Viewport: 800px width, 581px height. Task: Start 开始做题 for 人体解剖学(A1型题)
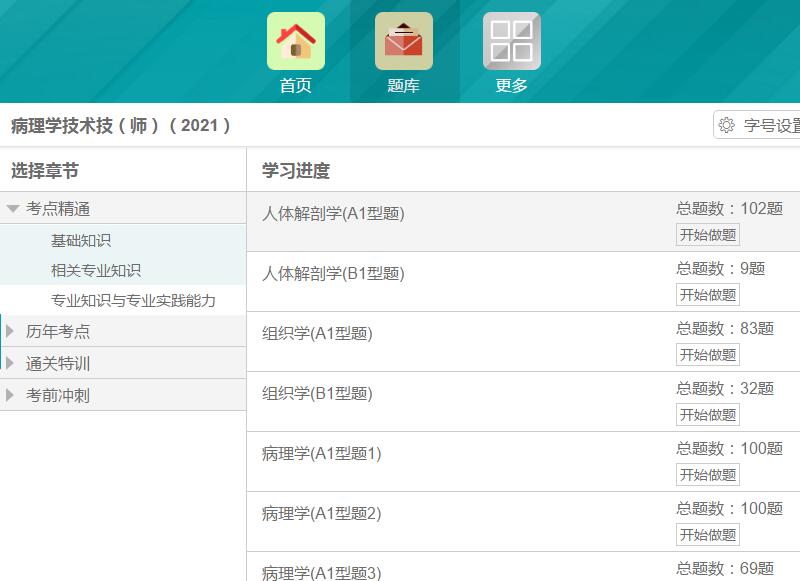[708, 235]
